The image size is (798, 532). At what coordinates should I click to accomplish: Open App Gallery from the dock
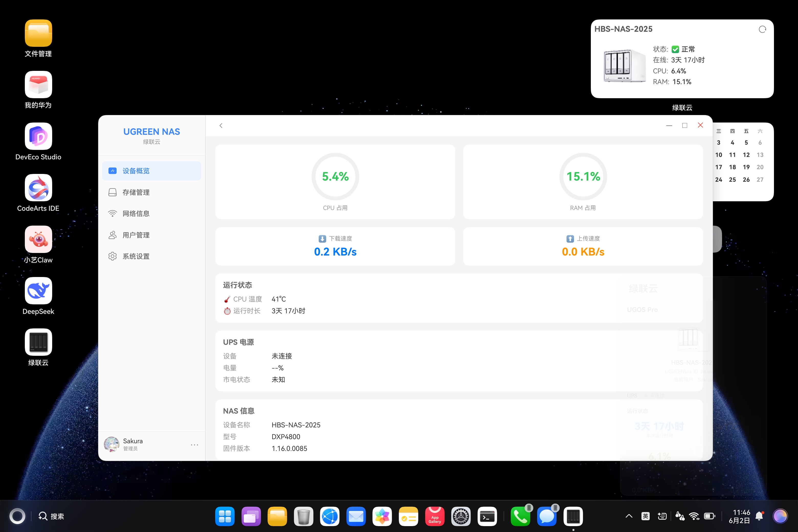435,516
